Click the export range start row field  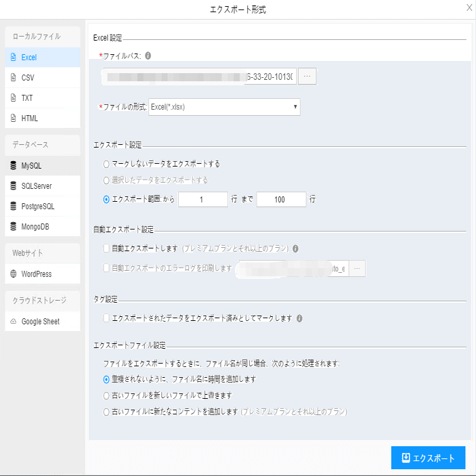[203, 199]
